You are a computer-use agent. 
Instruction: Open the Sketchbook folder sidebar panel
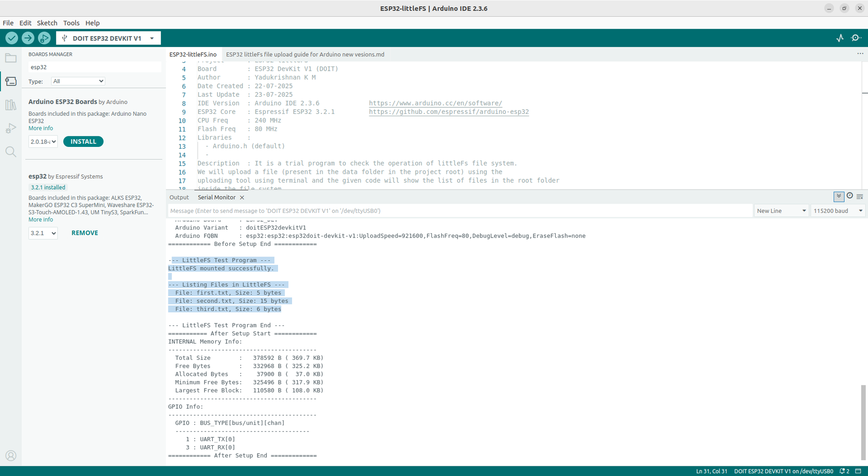tap(11, 58)
